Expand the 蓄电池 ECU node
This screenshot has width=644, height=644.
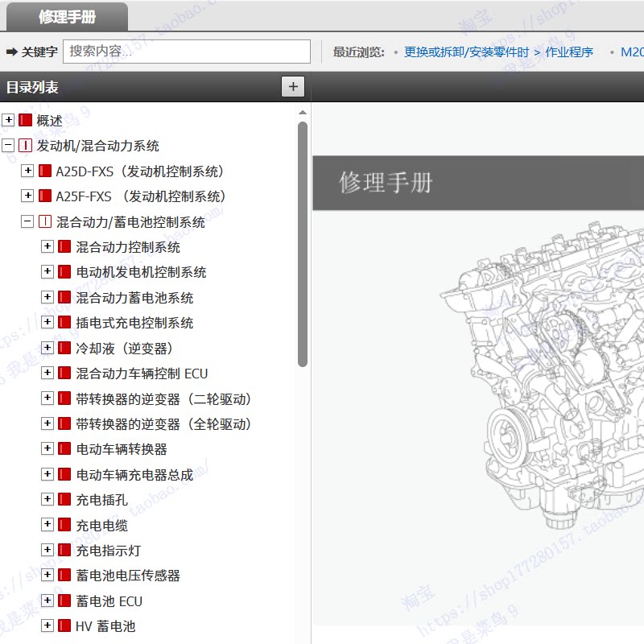47,601
